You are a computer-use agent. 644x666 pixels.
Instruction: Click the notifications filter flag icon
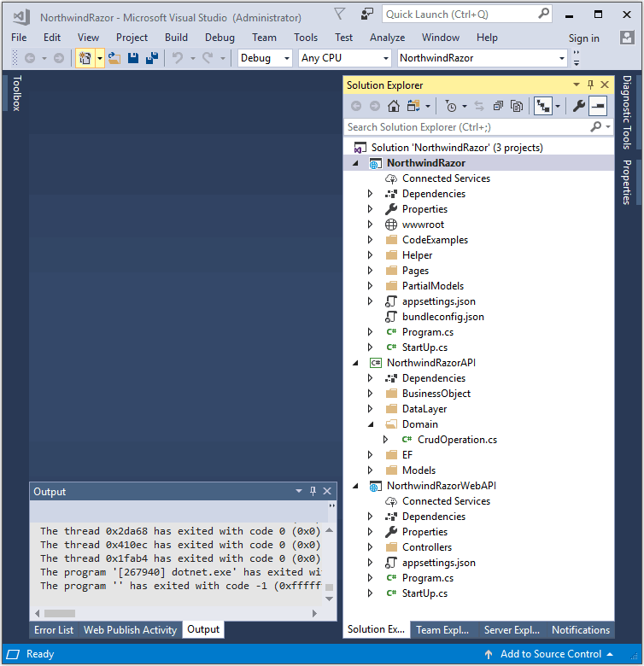[339, 14]
